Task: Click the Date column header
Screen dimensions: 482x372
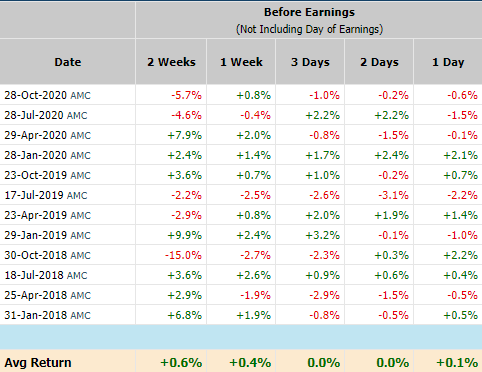Action: click(68, 62)
